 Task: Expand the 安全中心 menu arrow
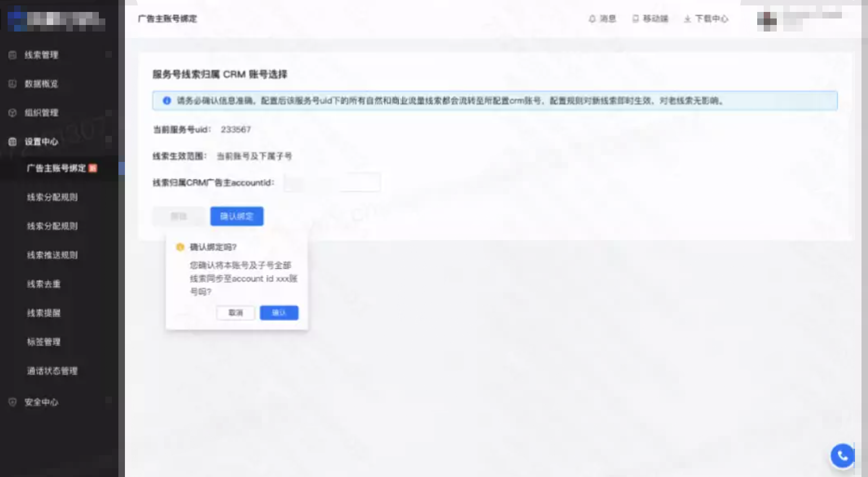point(109,401)
